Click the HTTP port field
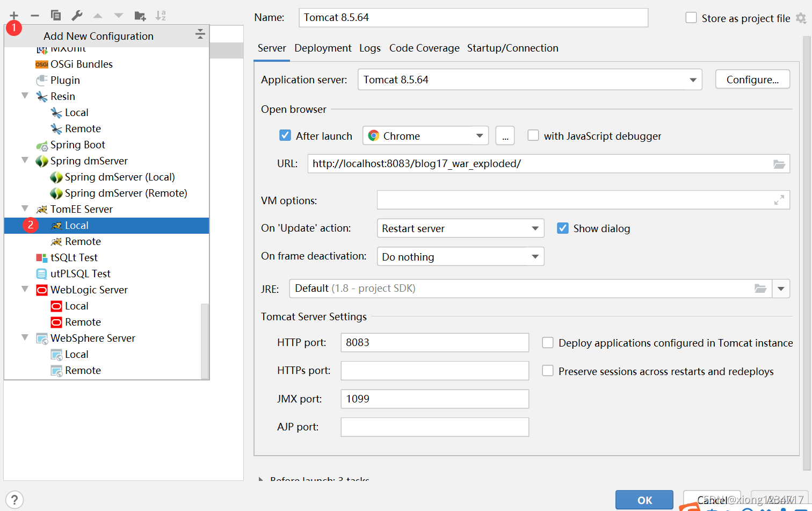 coord(435,343)
